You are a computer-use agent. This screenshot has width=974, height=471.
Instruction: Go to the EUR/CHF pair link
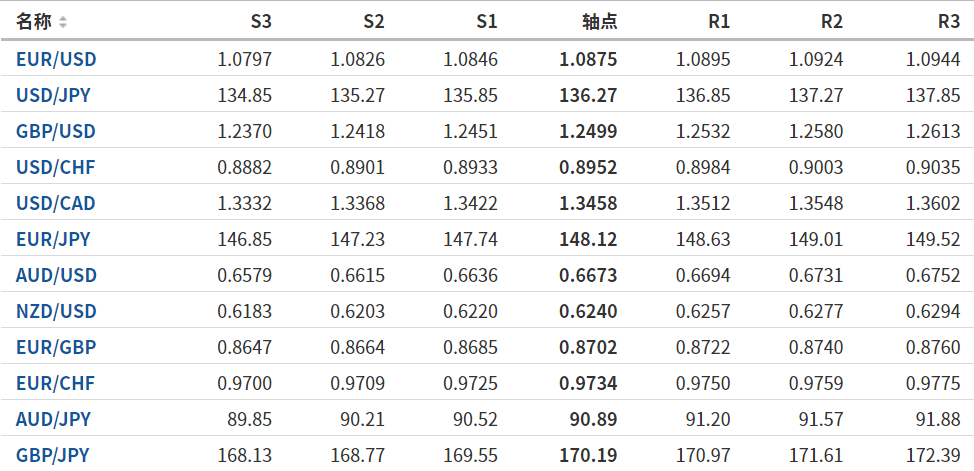(55, 383)
